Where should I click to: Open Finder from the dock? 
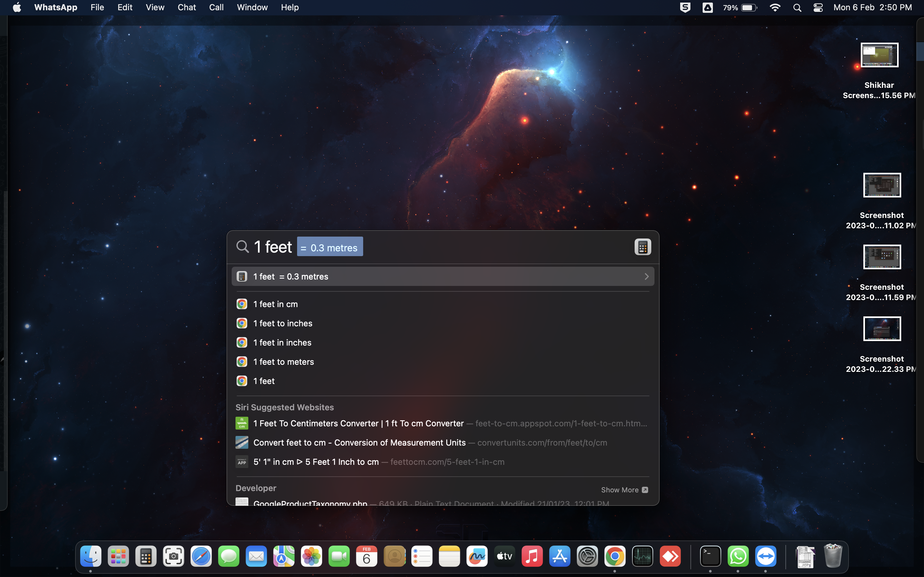(x=90, y=556)
